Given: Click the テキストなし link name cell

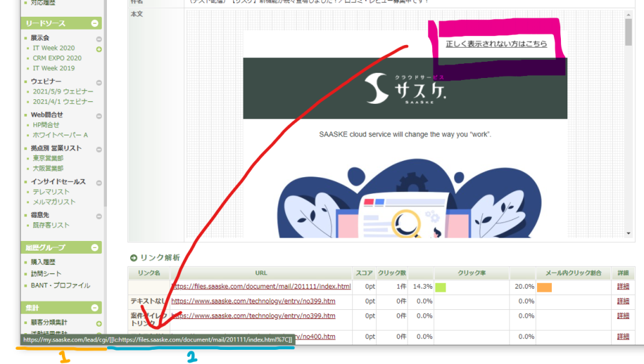Looking at the screenshot, I should tap(149, 301).
